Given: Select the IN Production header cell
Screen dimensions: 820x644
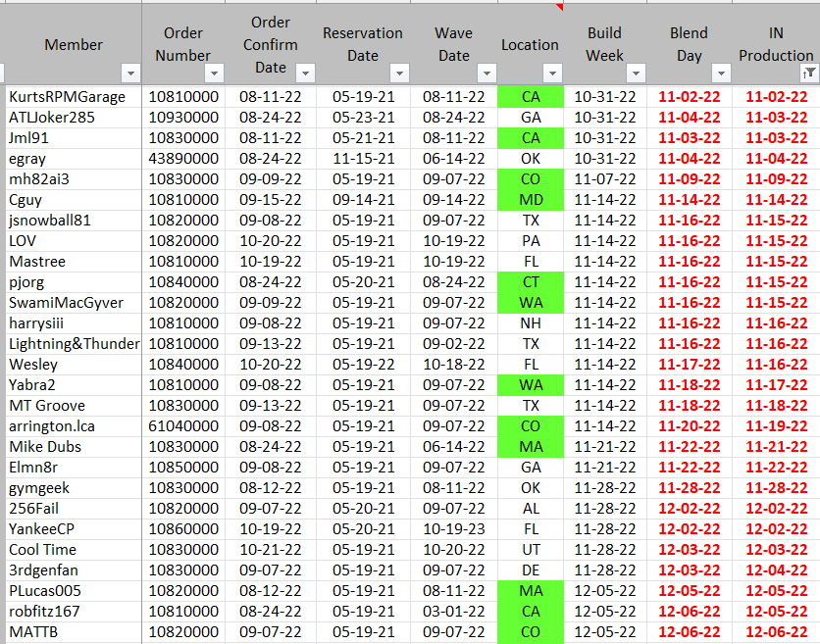Looking at the screenshot, I should point(775,44).
